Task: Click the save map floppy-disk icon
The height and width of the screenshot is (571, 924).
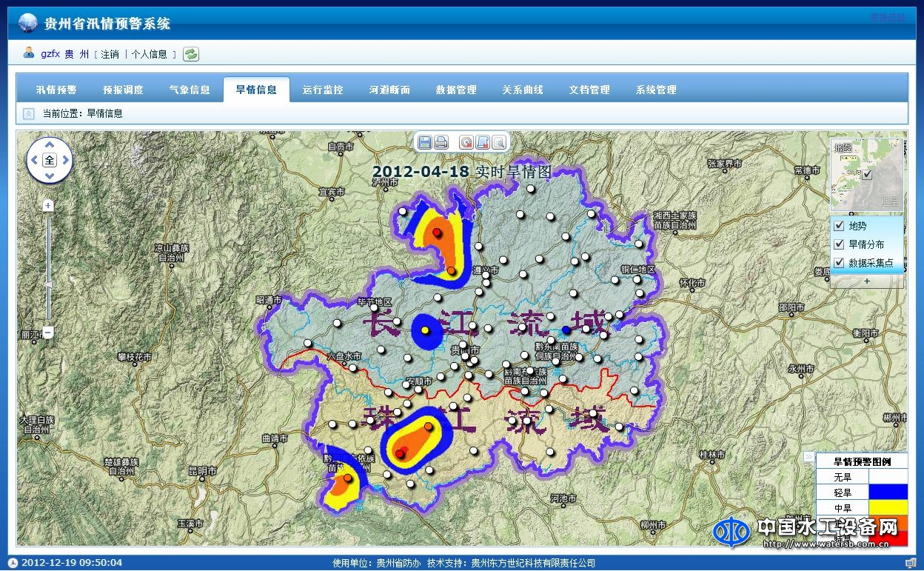Action: coord(425,142)
